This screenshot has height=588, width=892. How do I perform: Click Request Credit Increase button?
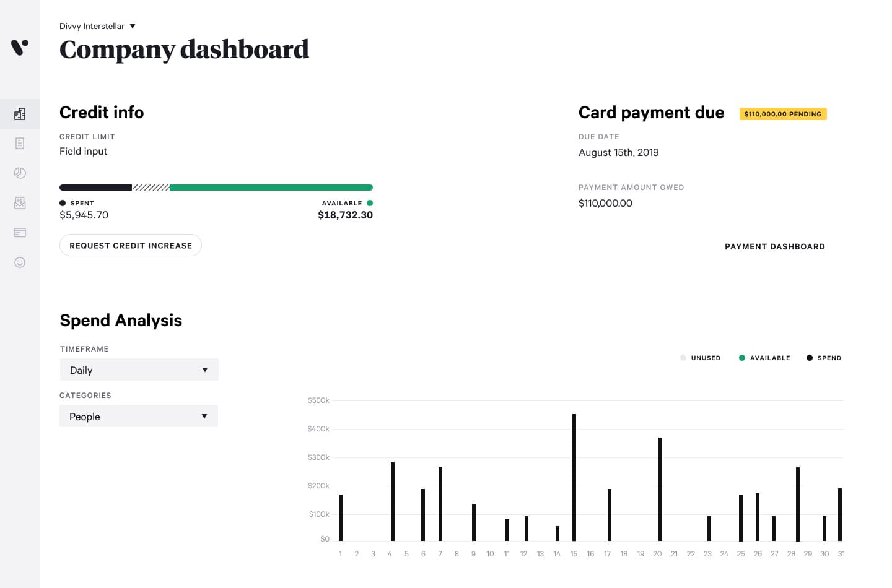(131, 245)
